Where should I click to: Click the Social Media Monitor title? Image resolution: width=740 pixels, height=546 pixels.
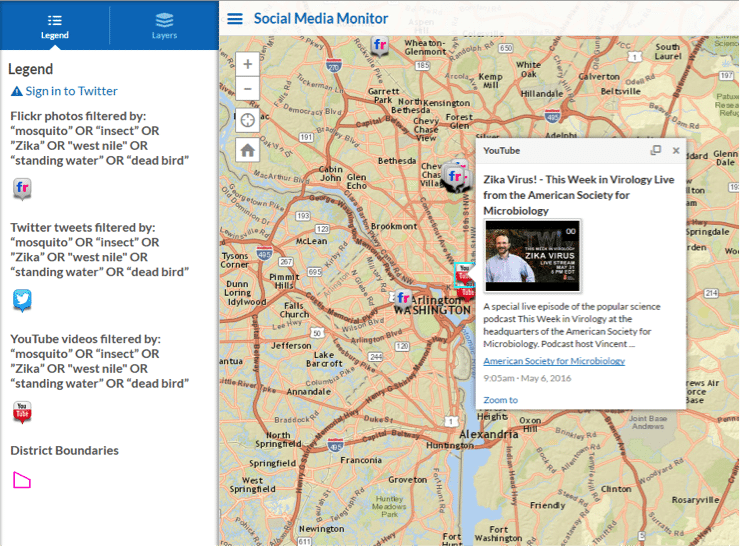coord(321,18)
